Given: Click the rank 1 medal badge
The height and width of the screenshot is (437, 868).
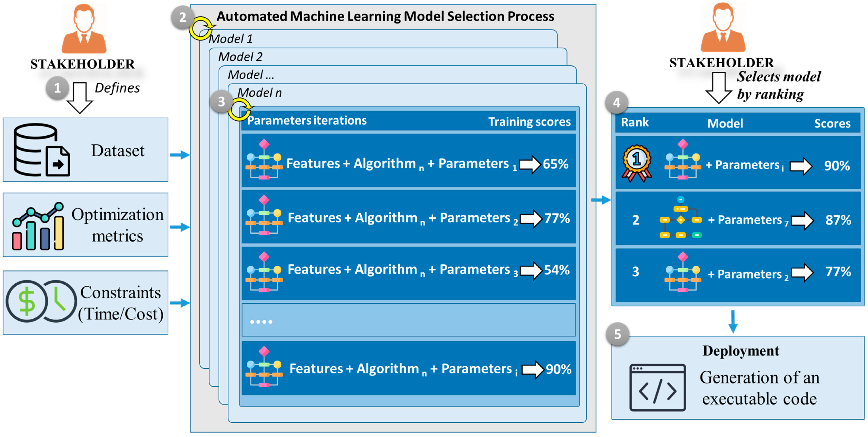Looking at the screenshot, I should click(637, 163).
